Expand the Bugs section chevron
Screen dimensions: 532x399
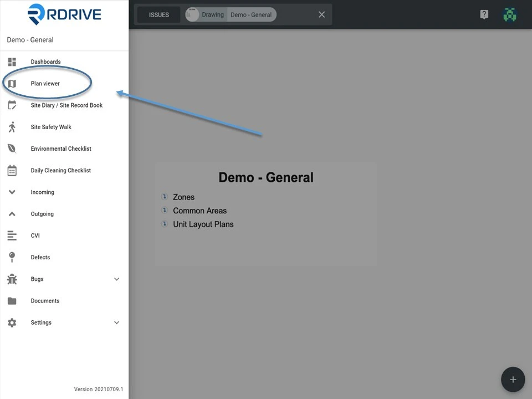(116, 279)
